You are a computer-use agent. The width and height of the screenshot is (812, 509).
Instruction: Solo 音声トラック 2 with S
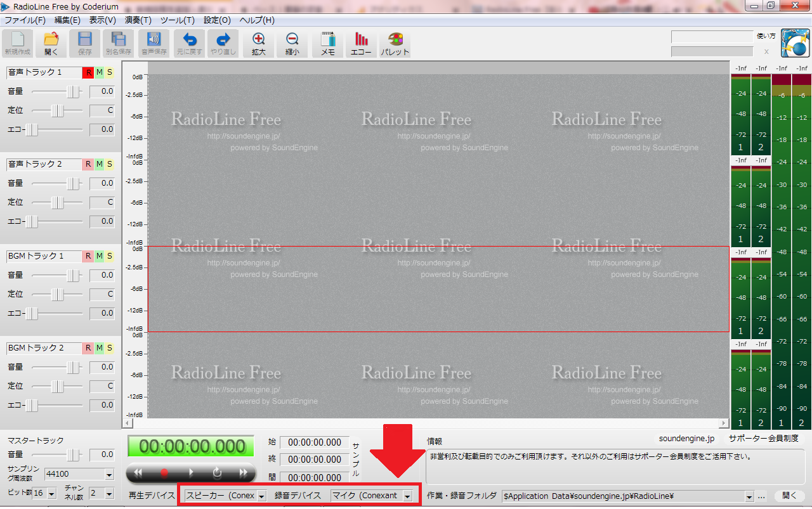coord(110,164)
